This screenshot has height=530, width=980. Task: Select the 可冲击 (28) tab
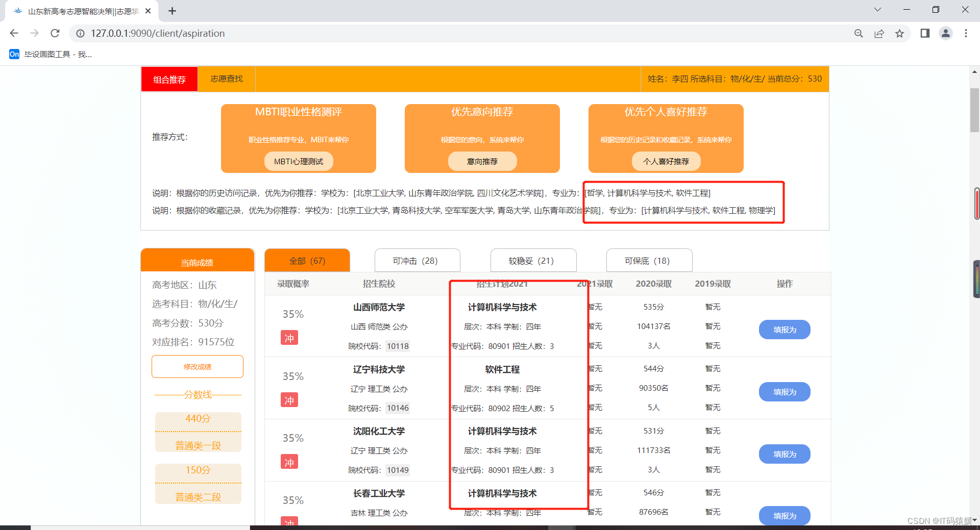pyautogui.click(x=417, y=261)
